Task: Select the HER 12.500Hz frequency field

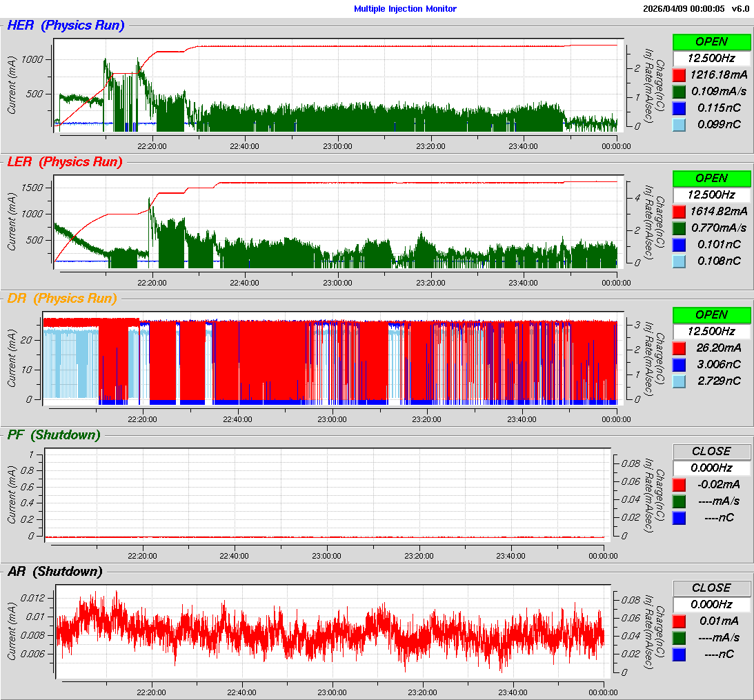Action: tap(711, 58)
